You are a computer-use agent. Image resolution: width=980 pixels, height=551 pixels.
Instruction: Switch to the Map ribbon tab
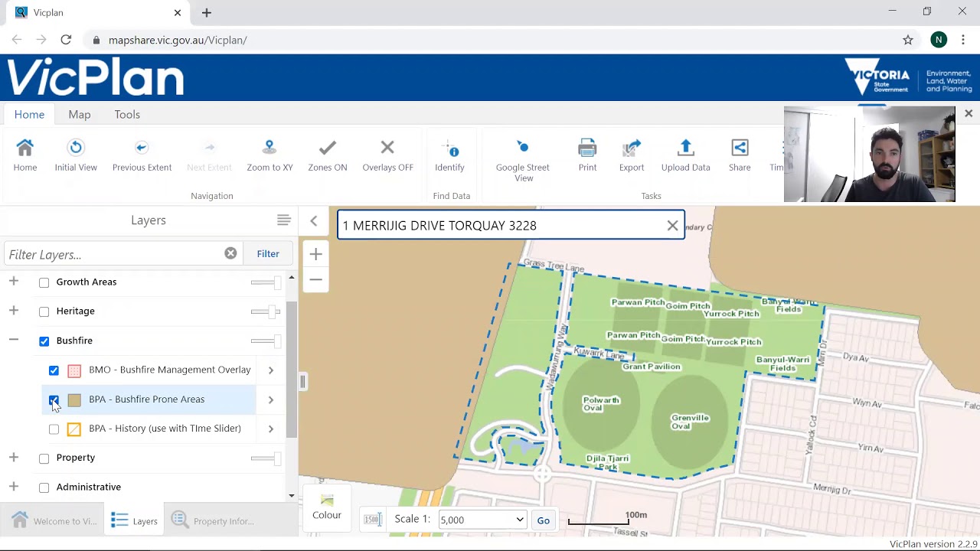[80, 114]
